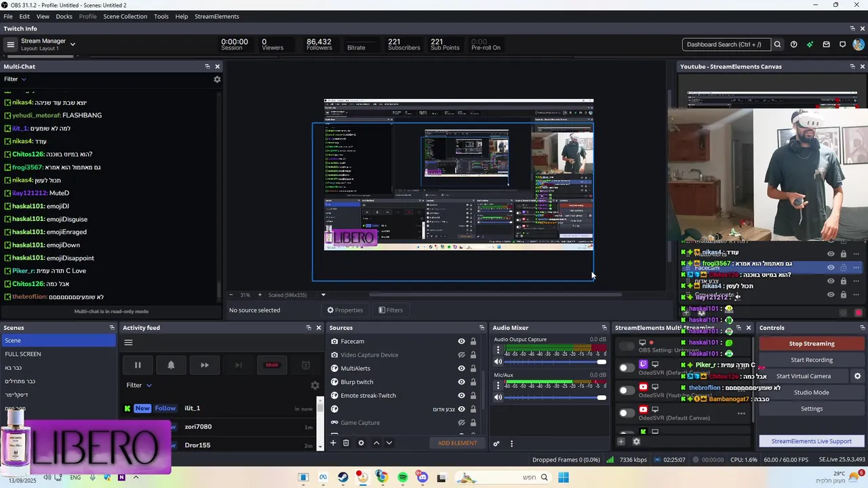Enable the Twitch OdedSVR multi stream toggle

627,367
